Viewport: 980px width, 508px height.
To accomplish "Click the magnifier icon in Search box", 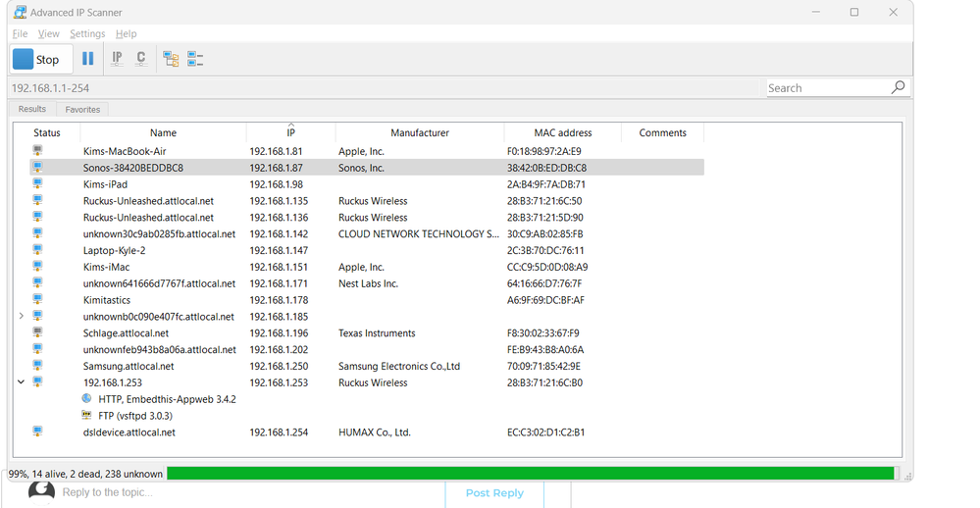I will point(898,87).
